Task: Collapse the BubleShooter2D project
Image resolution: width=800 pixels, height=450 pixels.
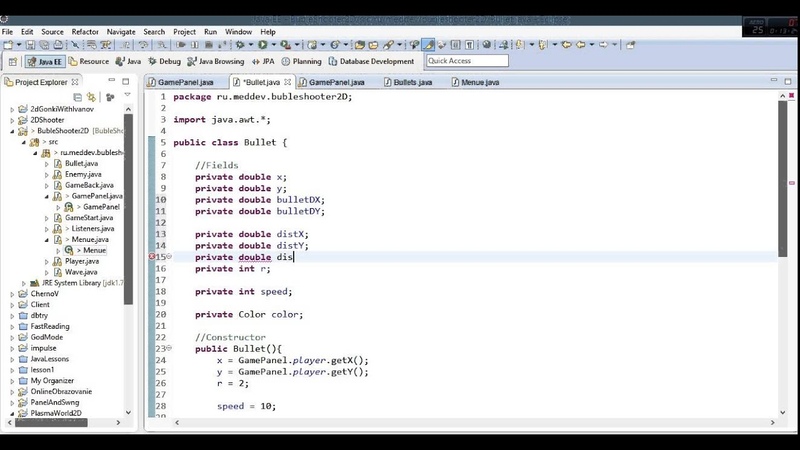Action: click(12, 131)
